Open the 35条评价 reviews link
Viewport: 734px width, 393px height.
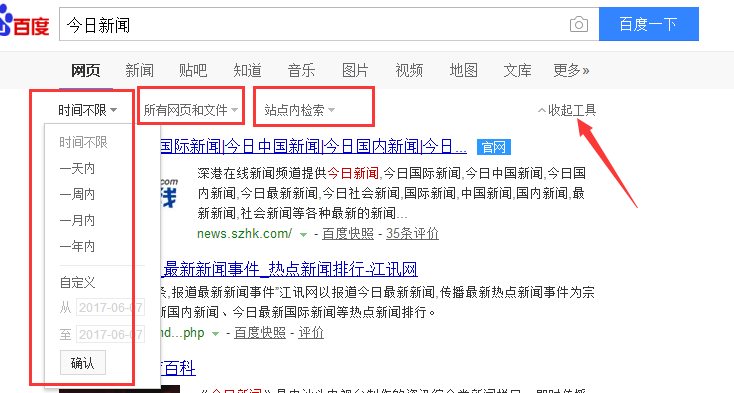tap(412, 233)
